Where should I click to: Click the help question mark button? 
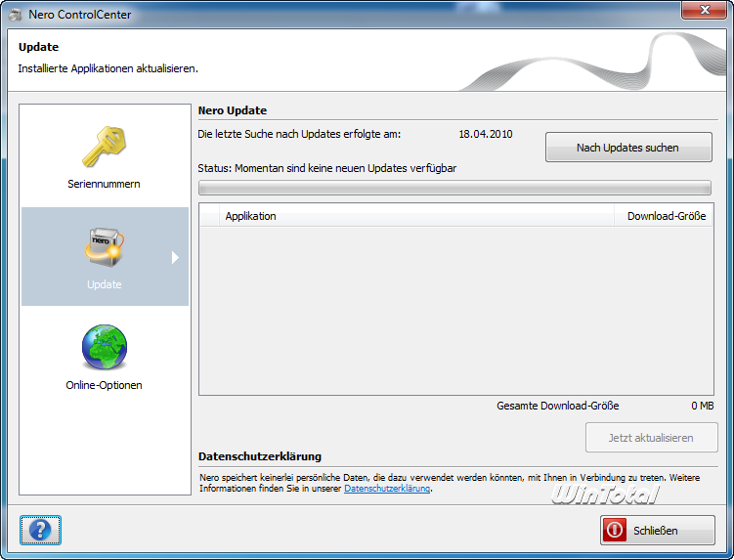40,530
